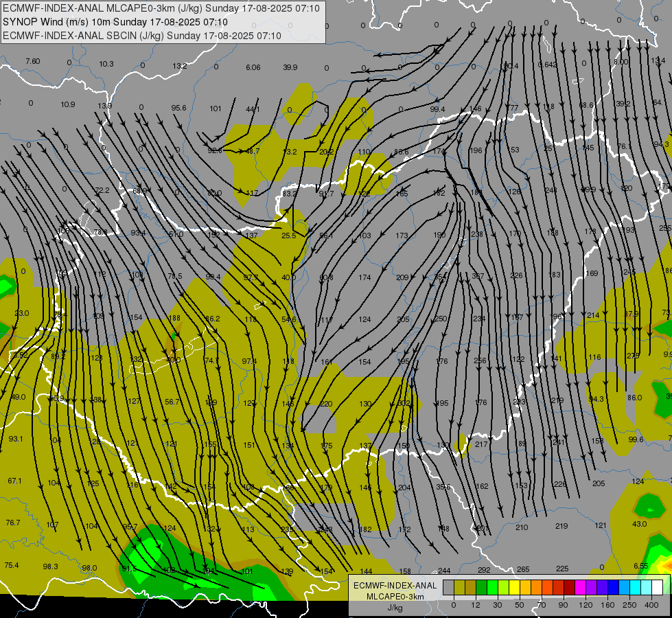Screen dimensions: 672x618
Task: Click the map value 6.06
Action: coord(253,67)
